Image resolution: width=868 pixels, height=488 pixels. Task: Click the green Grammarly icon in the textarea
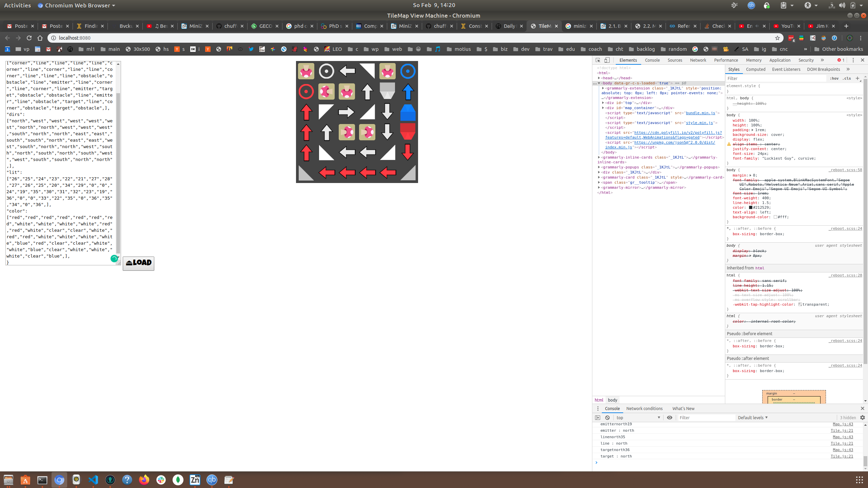pyautogui.click(x=114, y=259)
